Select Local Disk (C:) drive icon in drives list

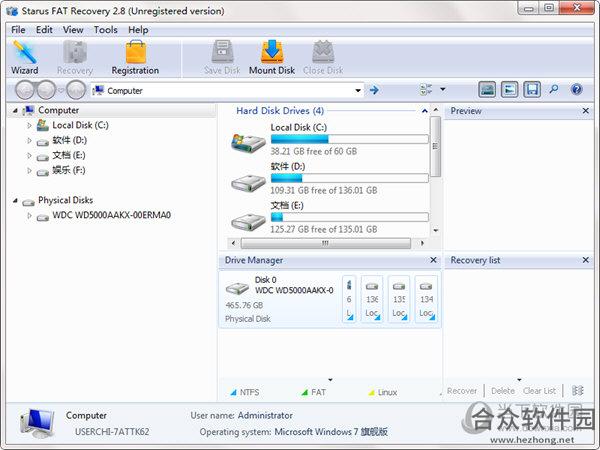coord(248,143)
